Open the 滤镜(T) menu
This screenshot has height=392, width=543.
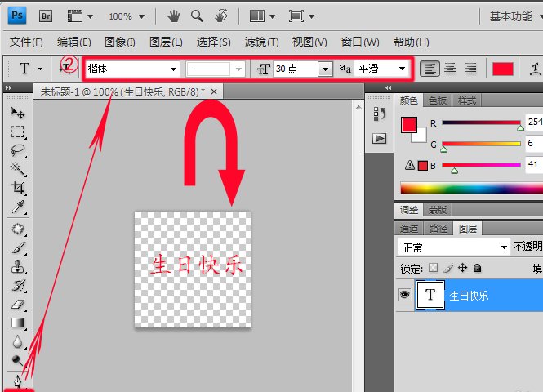[x=261, y=42]
